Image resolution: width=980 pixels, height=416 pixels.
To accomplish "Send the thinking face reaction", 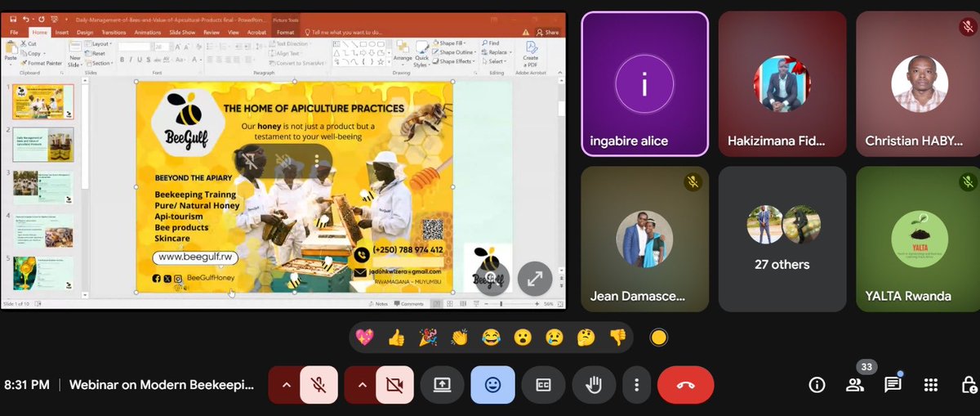I will pyautogui.click(x=586, y=337).
